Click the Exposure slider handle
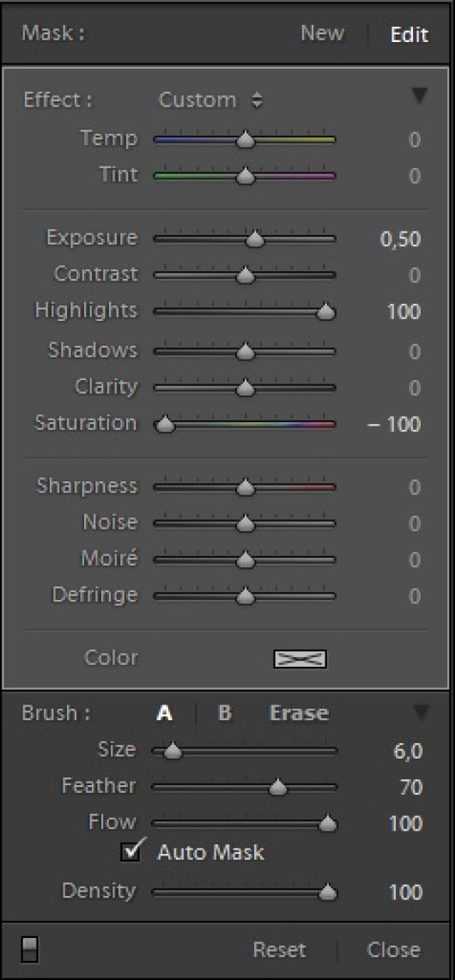Screen dimensions: 455x980 254,239
